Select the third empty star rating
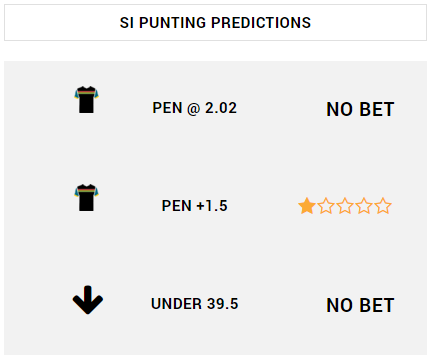Viewport: 431px width, 360px height. click(x=345, y=206)
